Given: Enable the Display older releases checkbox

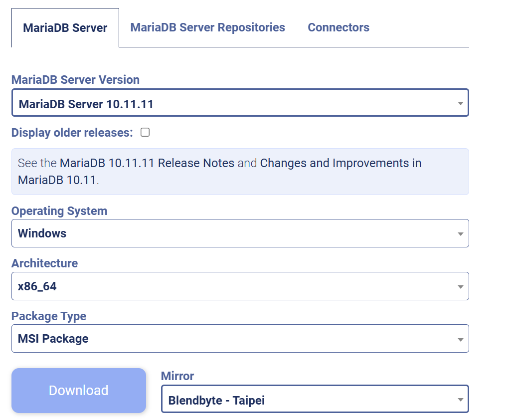Looking at the screenshot, I should click(145, 132).
